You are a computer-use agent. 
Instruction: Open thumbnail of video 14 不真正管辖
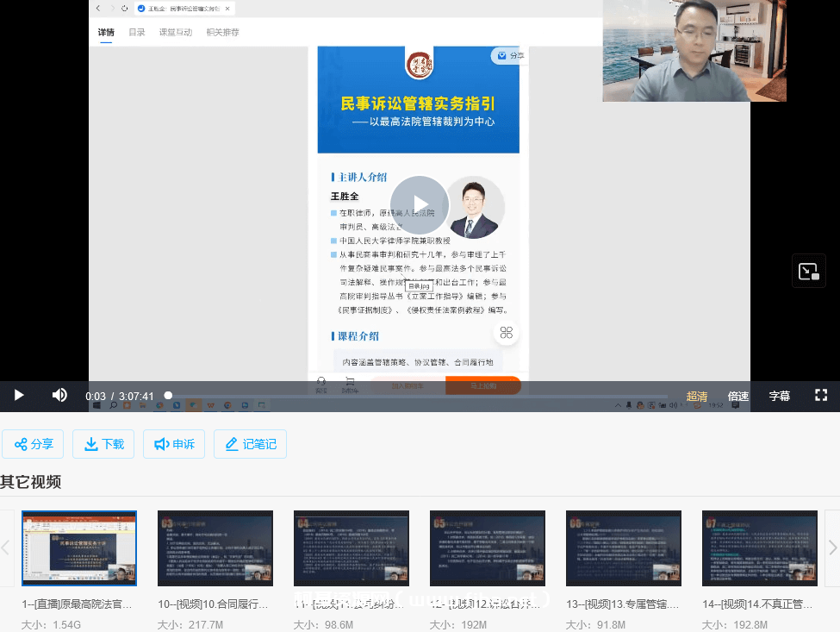pyautogui.click(x=760, y=548)
